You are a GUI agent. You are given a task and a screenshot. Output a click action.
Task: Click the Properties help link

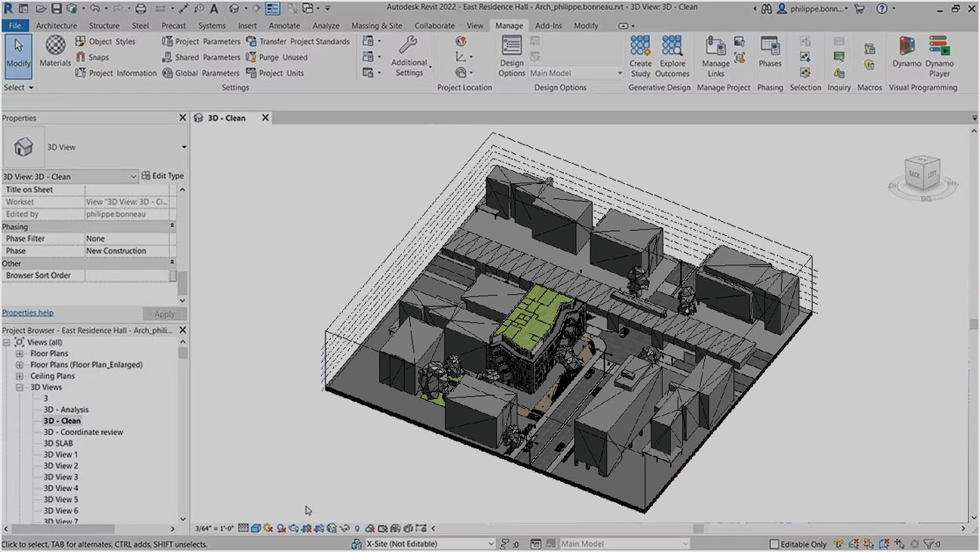(27, 312)
